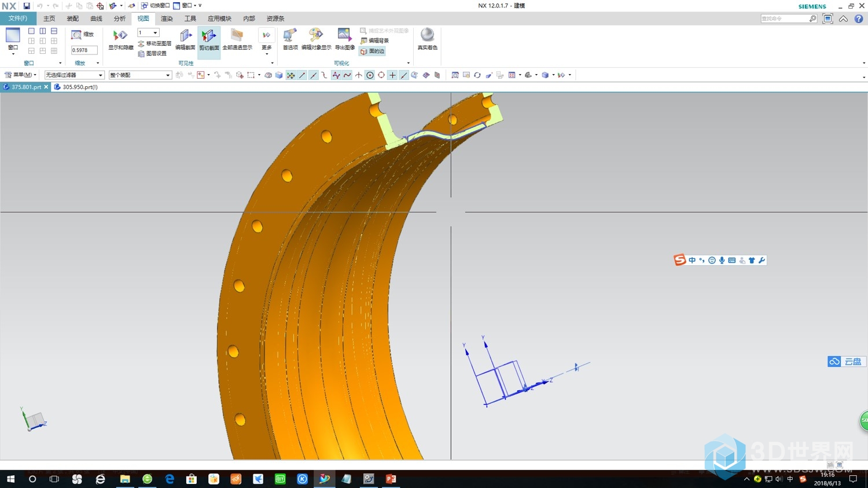Toggle the arc center snap icon
This screenshot has width=868, height=488.
tap(370, 75)
